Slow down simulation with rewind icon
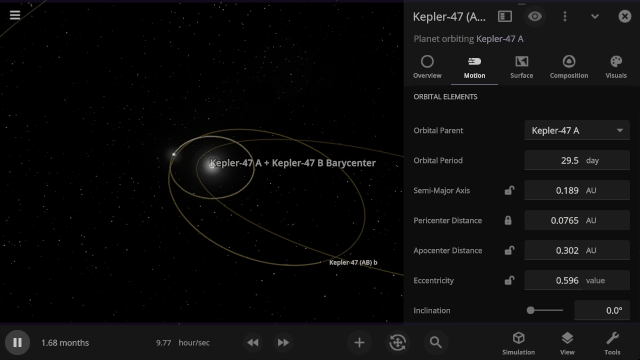This screenshot has height=360, width=640. pyautogui.click(x=253, y=342)
